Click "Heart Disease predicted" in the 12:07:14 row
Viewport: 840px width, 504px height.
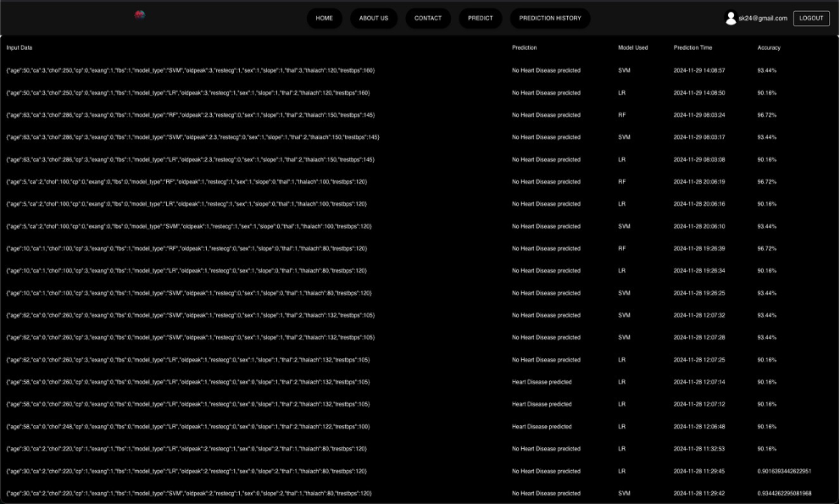pos(542,382)
